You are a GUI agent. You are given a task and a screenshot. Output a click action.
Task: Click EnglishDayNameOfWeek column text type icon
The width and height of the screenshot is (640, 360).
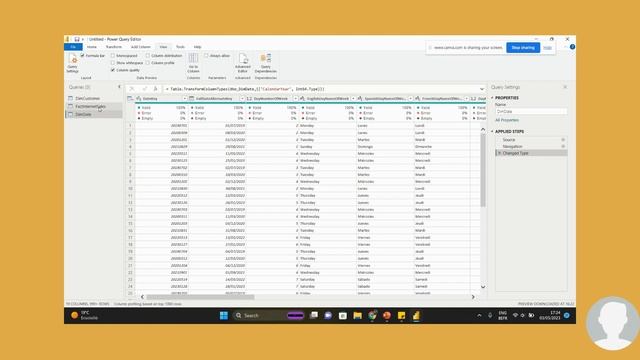click(x=302, y=98)
